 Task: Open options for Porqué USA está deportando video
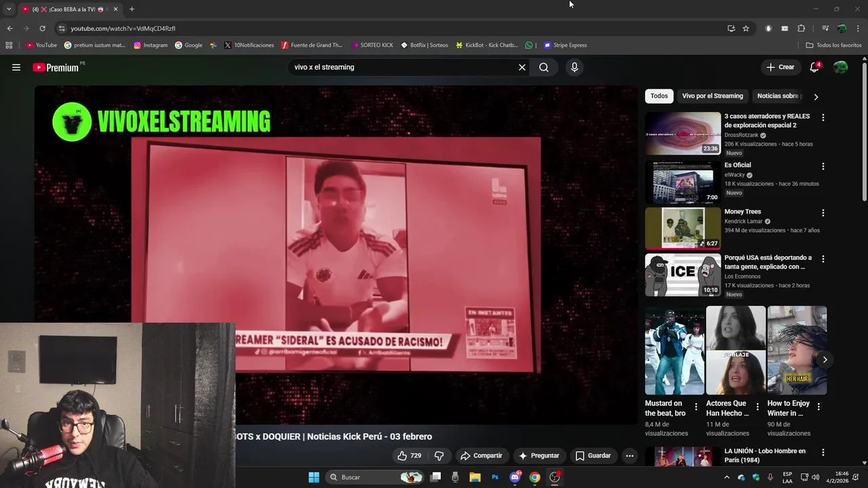tap(823, 259)
